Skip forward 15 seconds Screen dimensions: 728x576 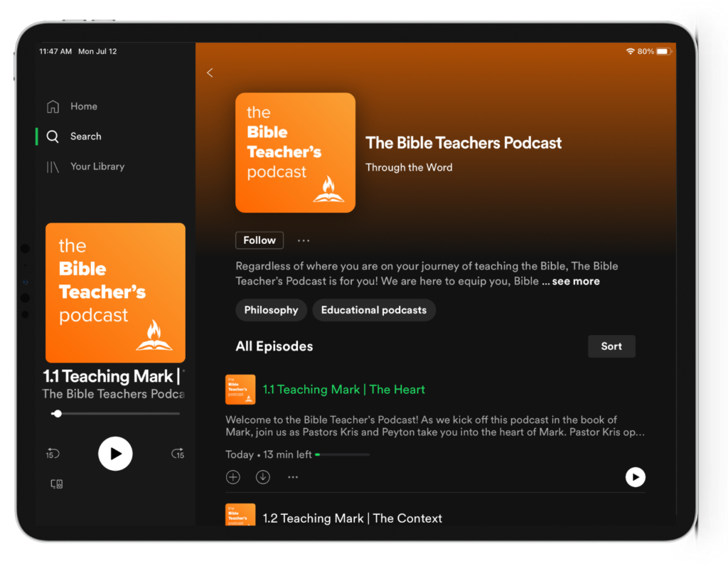tap(178, 454)
